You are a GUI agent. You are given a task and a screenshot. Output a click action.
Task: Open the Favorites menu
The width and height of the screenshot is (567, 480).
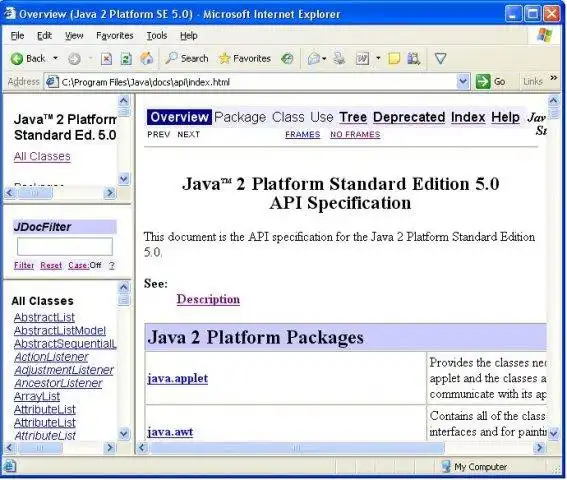click(x=115, y=35)
